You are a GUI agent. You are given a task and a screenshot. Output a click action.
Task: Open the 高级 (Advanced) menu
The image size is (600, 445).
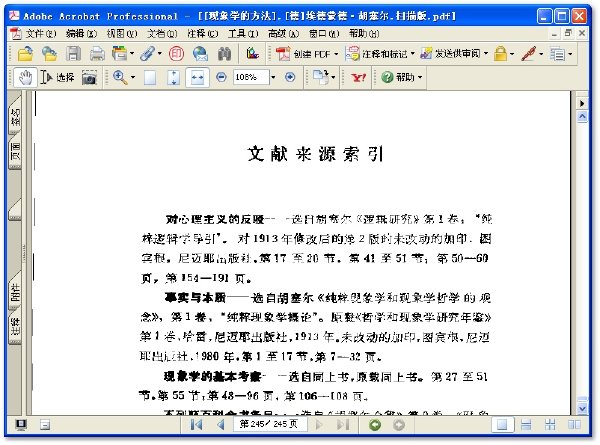coord(284,34)
